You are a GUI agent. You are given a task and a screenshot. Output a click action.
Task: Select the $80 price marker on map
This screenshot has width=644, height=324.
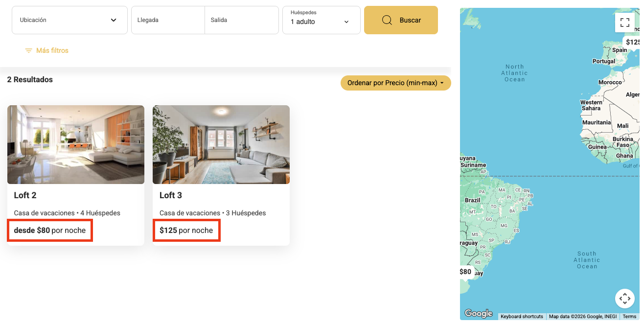click(466, 272)
